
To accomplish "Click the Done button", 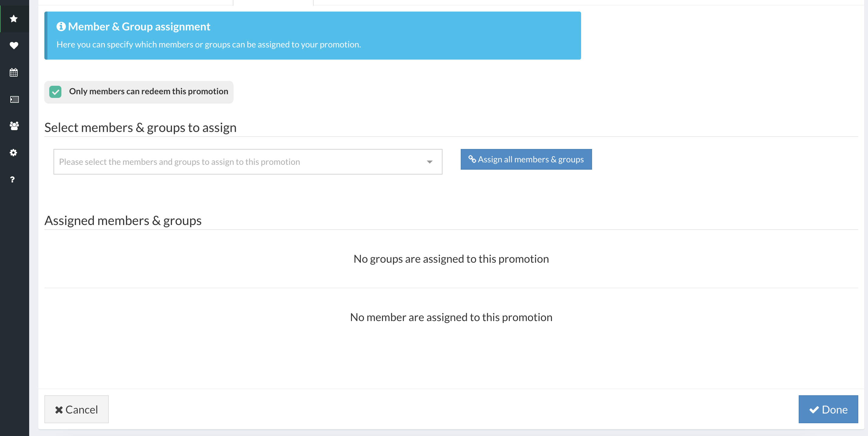I will 828,409.
